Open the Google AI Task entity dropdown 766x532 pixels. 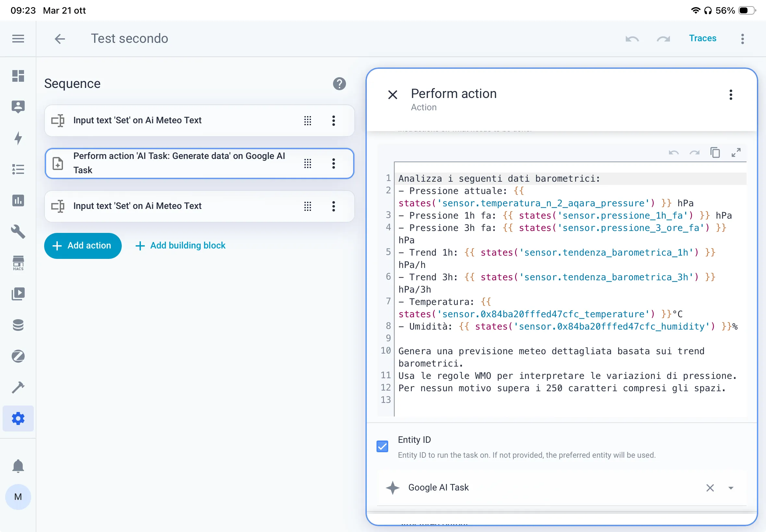(731, 488)
